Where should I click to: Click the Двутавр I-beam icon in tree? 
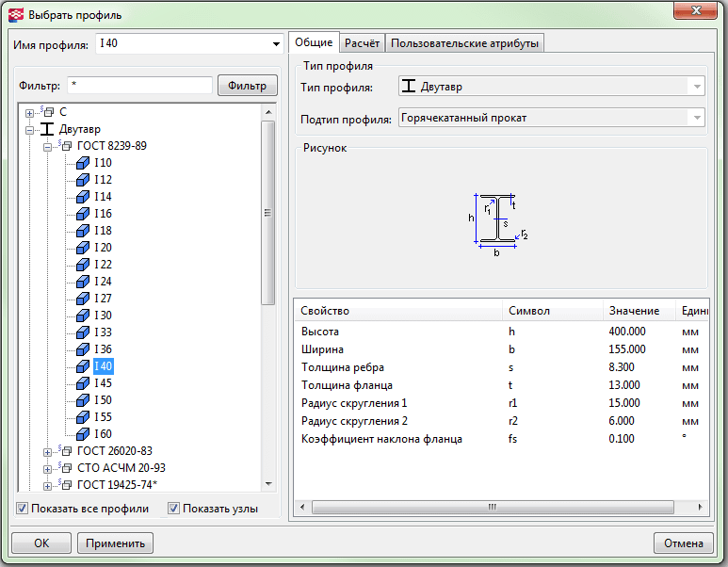tap(46, 129)
